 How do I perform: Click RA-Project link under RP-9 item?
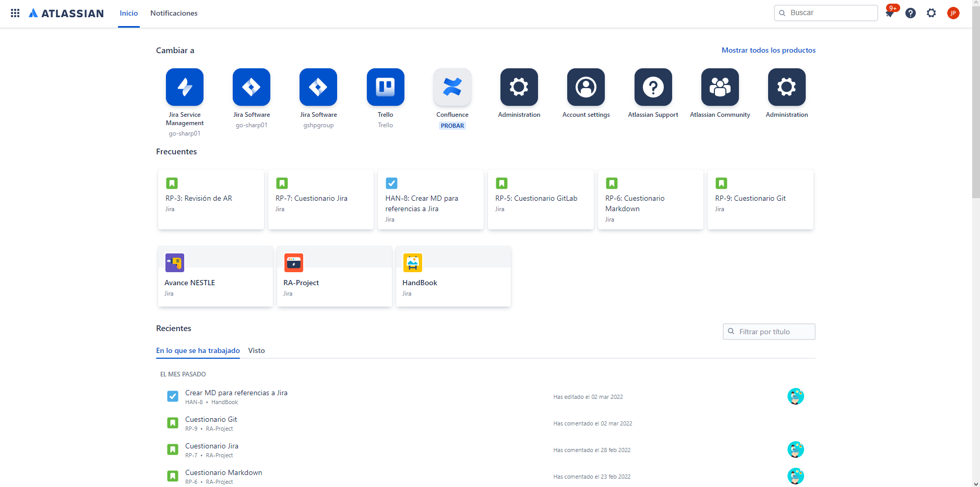click(x=219, y=429)
